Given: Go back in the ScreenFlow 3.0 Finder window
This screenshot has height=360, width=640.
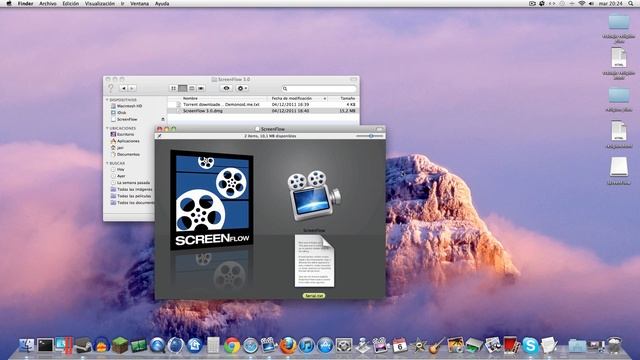Looking at the screenshot, I should pos(123,88).
